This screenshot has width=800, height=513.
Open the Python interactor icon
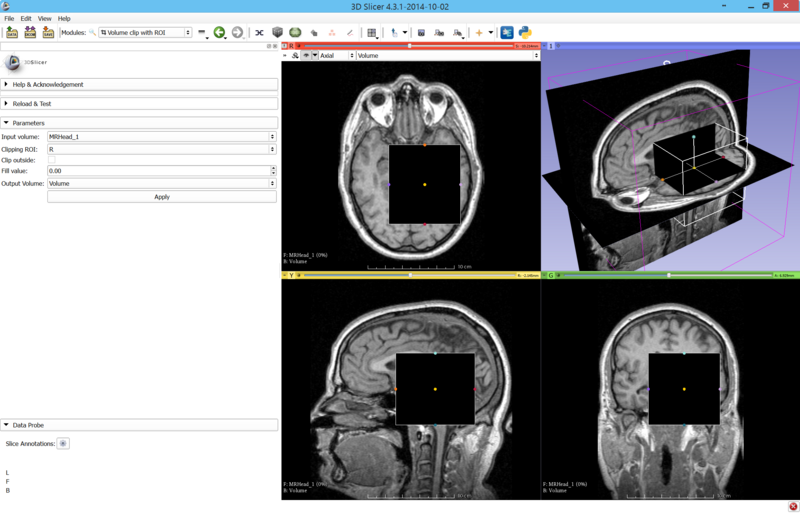pos(525,33)
